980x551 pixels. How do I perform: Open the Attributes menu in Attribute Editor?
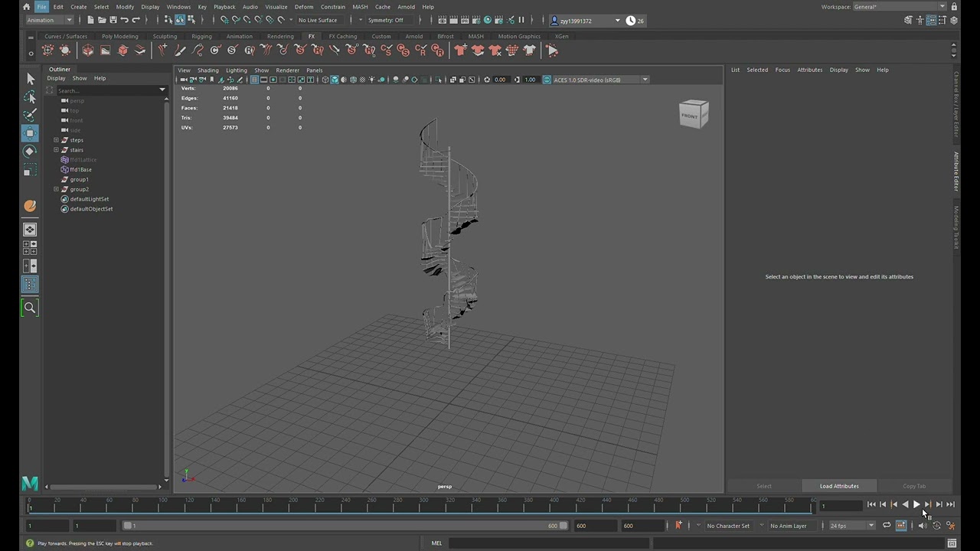pyautogui.click(x=809, y=70)
